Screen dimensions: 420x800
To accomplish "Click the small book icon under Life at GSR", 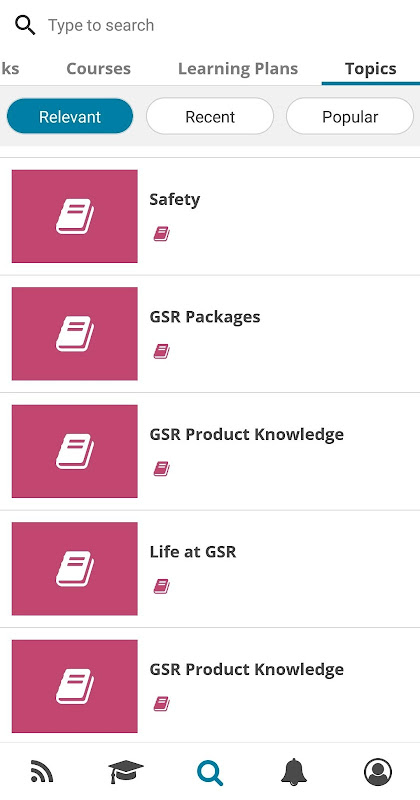I will click(x=161, y=586).
